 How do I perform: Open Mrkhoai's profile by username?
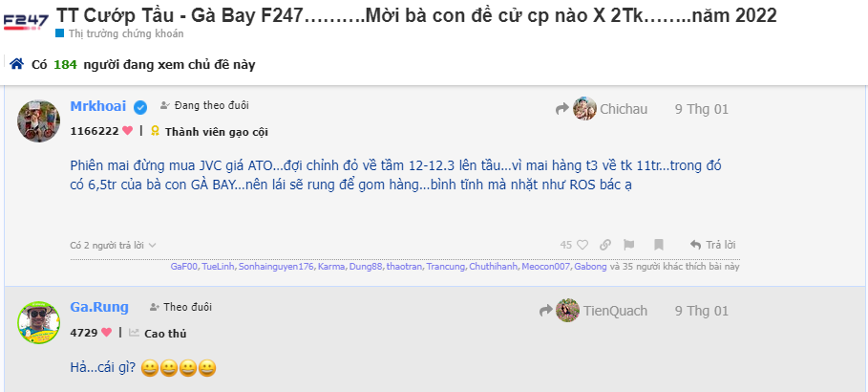pyautogui.click(x=98, y=106)
